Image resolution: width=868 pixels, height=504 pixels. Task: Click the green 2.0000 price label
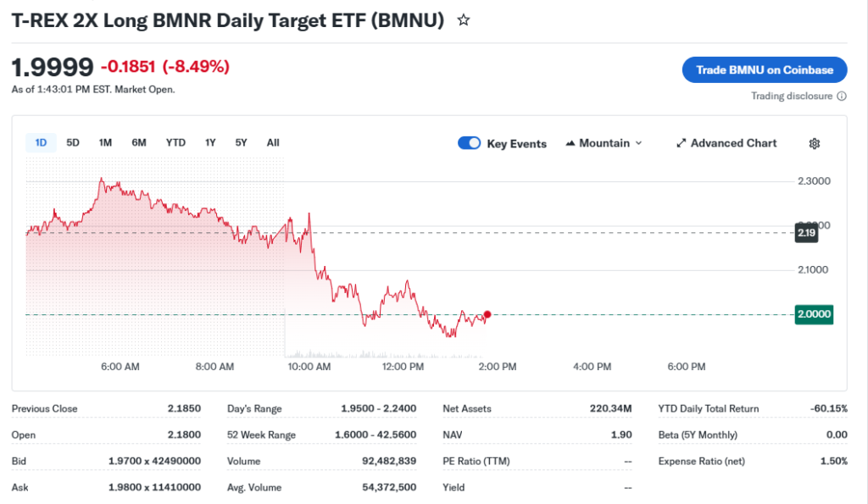[814, 314]
